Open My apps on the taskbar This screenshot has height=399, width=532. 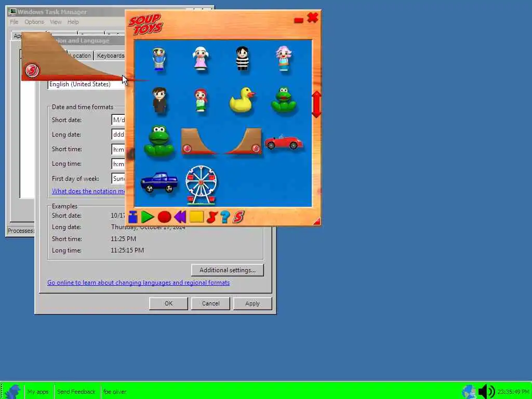tap(38, 392)
